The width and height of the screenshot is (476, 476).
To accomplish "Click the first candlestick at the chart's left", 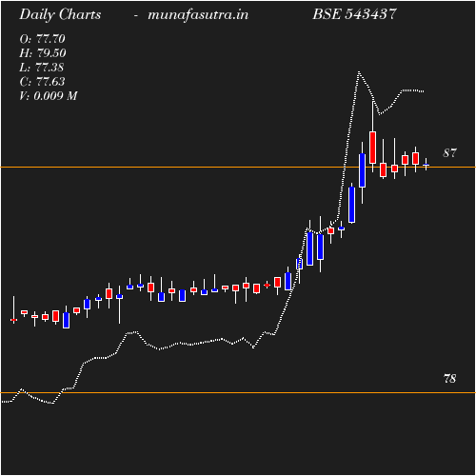I will 13,319.
